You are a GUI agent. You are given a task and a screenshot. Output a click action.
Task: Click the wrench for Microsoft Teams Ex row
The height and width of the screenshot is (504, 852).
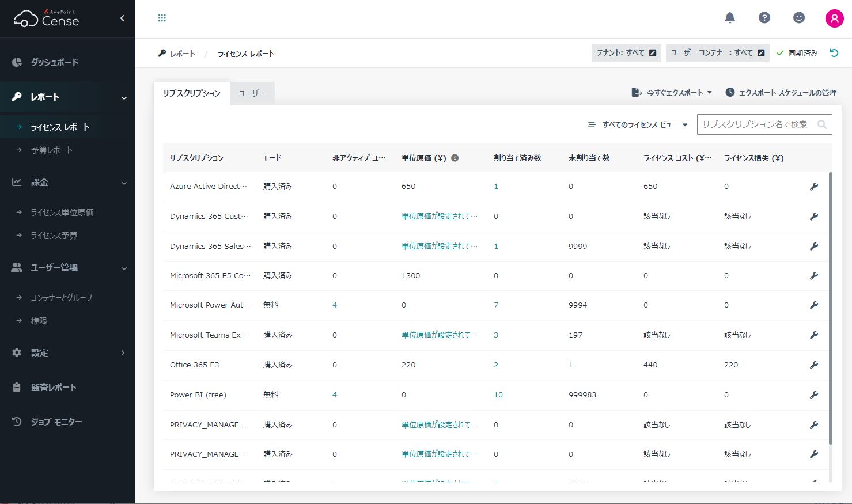coord(814,335)
